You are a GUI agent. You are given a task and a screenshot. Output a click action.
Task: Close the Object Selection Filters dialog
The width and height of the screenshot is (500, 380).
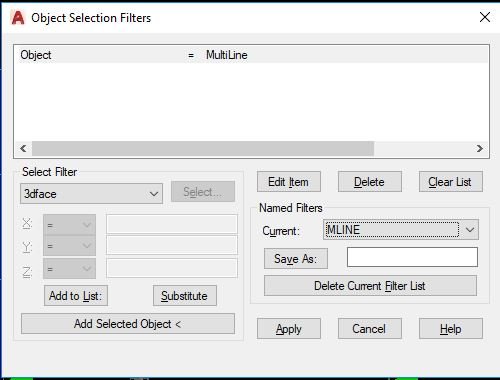485,17
